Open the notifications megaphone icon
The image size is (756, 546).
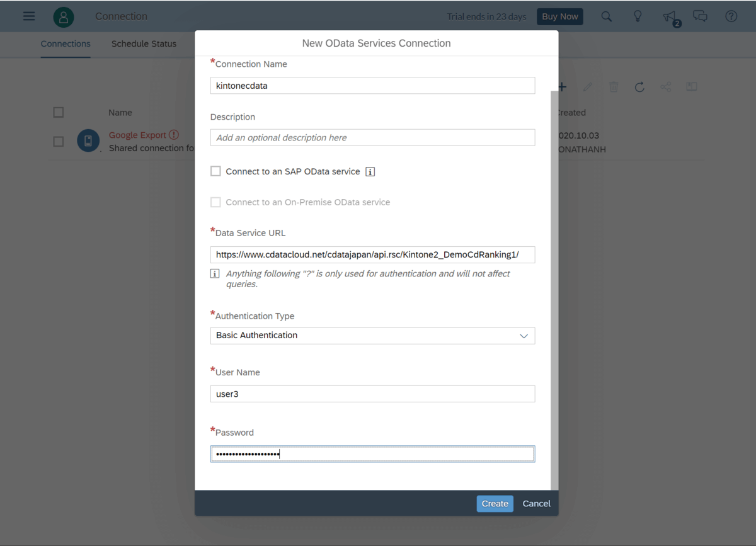670,17
